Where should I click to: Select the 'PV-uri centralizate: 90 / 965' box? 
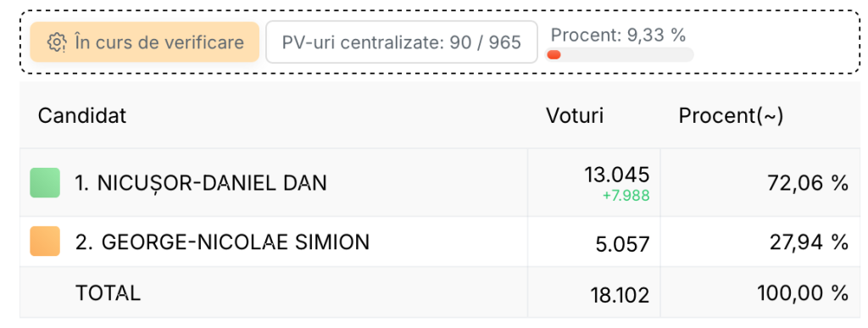point(401,42)
